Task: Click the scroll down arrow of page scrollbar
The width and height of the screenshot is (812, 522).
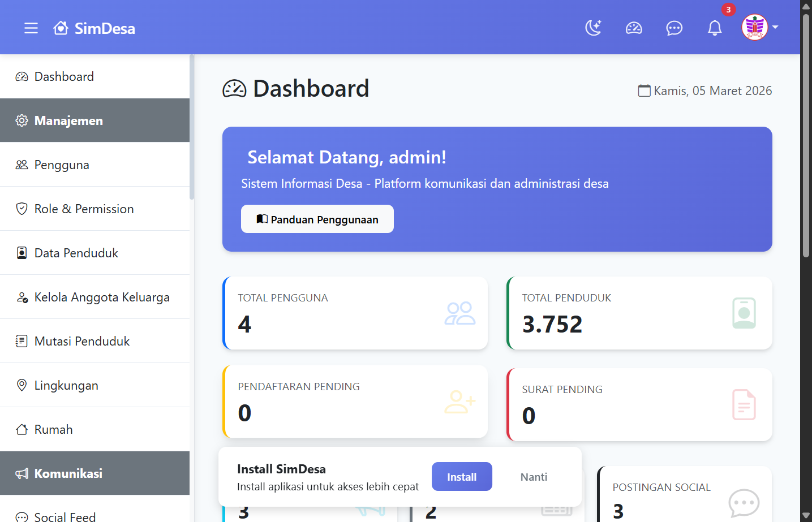Action: click(806, 516)
